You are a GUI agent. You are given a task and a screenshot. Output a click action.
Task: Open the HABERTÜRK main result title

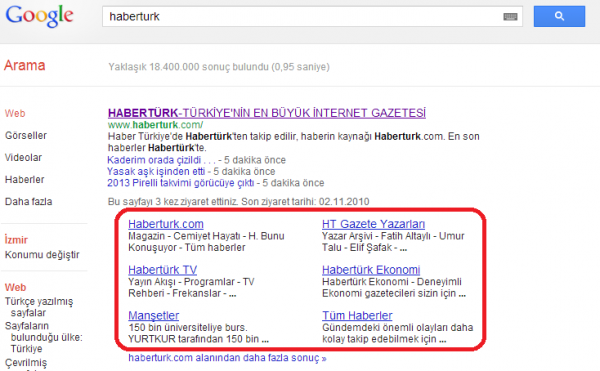pyautogui.click(x=267, y=113)
